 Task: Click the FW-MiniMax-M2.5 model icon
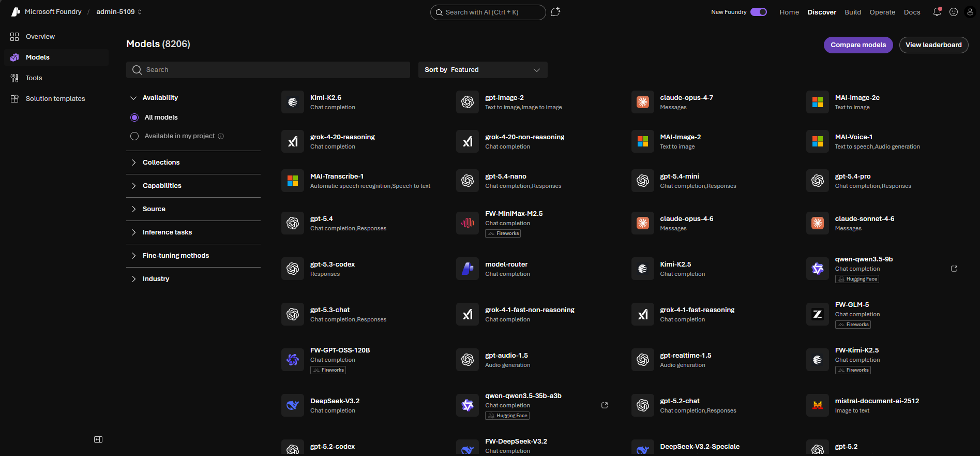(x=468, y=223)
